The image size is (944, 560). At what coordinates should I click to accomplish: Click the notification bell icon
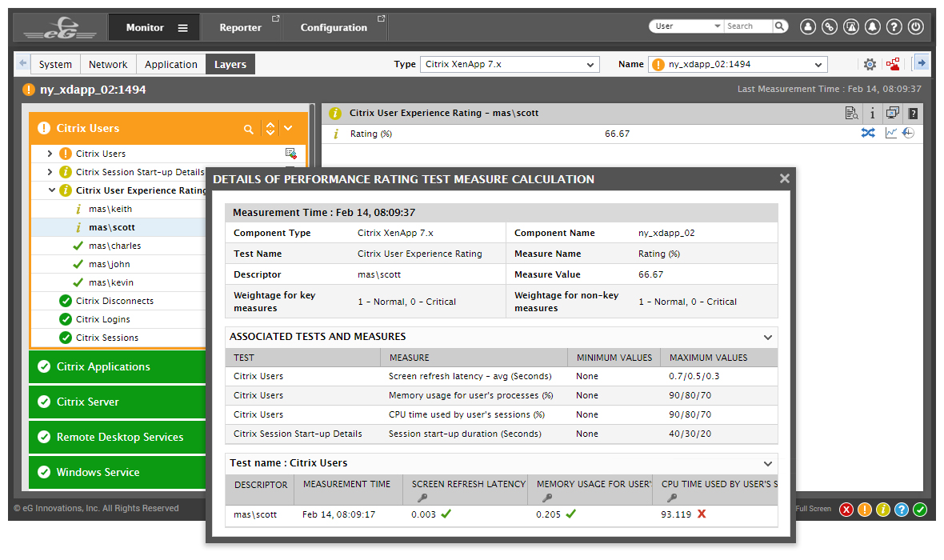coord(873,26)
